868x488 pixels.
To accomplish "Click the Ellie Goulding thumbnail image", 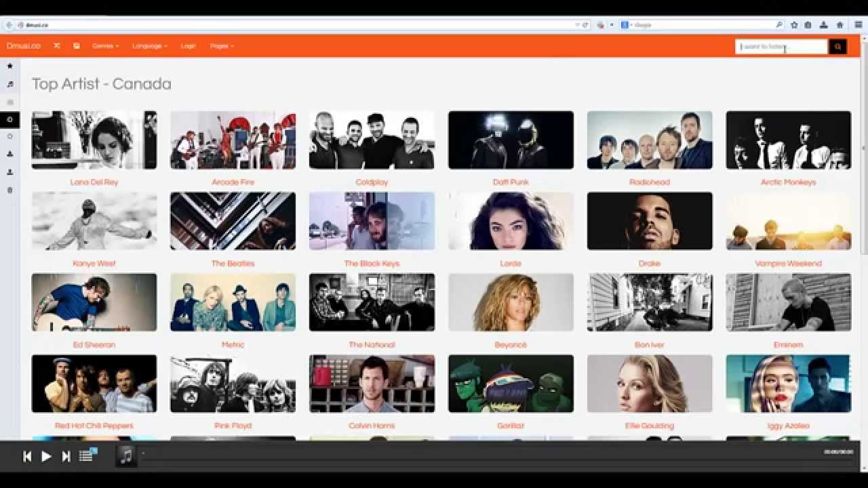I will 650,384.
